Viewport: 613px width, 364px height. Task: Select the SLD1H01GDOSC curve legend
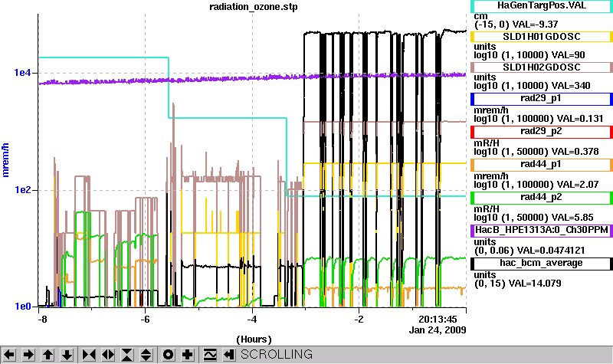[x=542, y=36]
